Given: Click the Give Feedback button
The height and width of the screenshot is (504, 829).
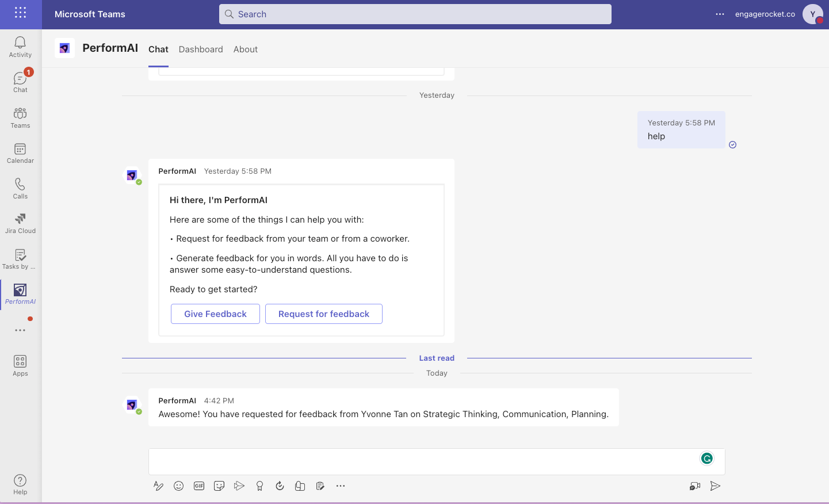Looking at the screenshot, I should coord(215,314).
